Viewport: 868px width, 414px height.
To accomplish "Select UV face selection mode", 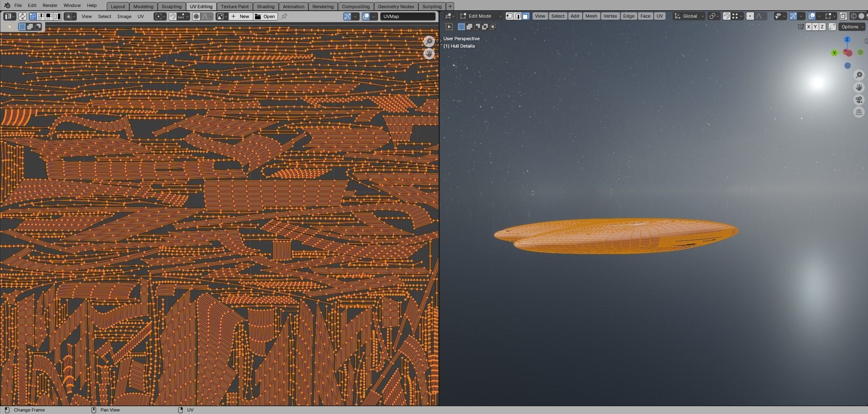I will click(49, 16).
